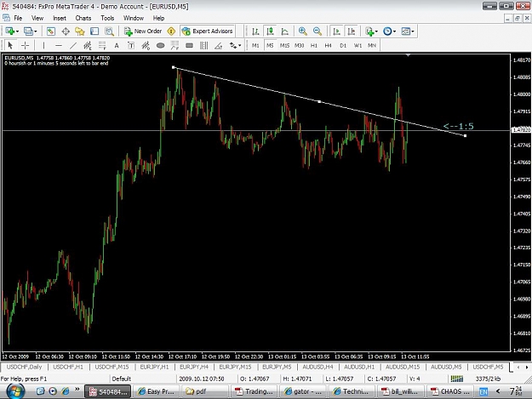
Task: Click the New Order button
Action: (x=142, y=31)
